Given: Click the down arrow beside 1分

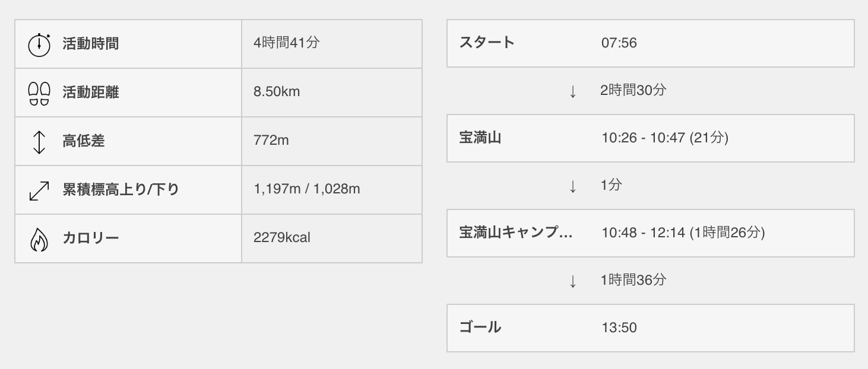Looking at the screenshot, I should [573, 186].
